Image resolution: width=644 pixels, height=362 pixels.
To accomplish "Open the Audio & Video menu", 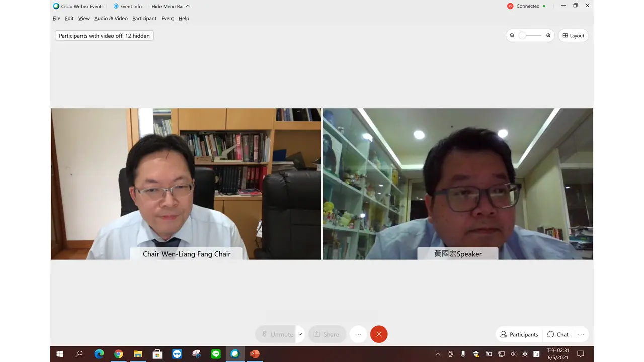I will (x=111, y=18).
